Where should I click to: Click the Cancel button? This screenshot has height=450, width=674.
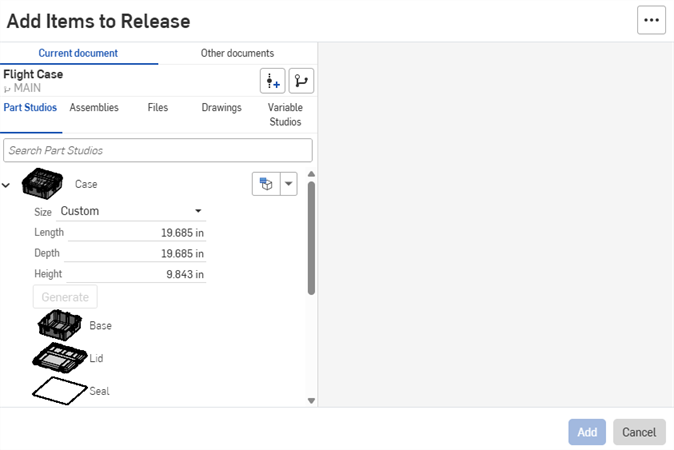click(x=639, y=432)
